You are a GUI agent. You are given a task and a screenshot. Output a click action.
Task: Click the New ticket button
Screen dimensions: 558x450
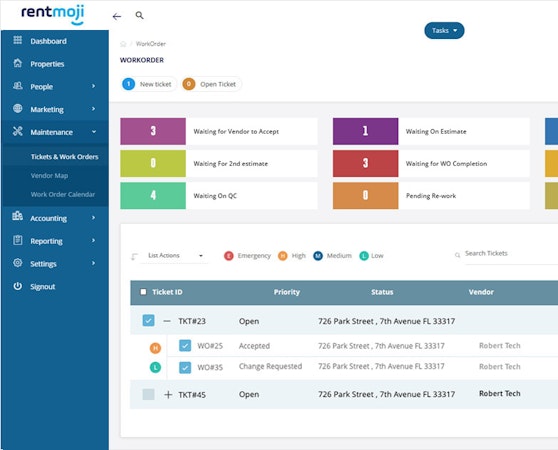click(x=149, y=84)
